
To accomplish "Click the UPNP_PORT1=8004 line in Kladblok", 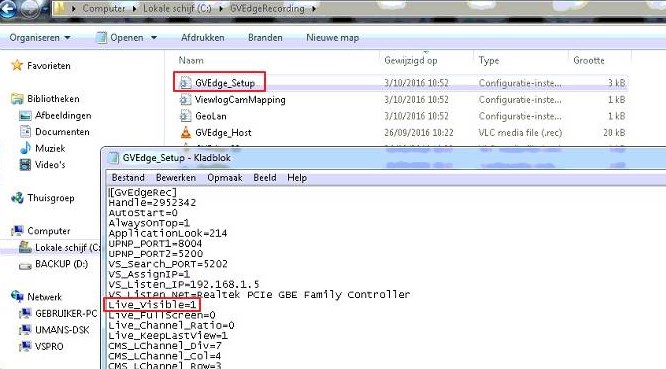I will [x=155, y=244].
